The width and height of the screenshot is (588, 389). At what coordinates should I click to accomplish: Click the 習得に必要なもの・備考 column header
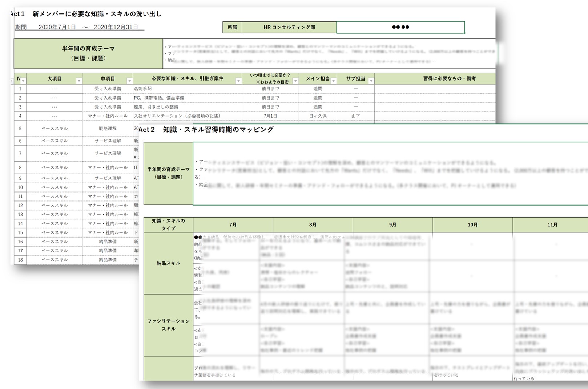[449, 79]
